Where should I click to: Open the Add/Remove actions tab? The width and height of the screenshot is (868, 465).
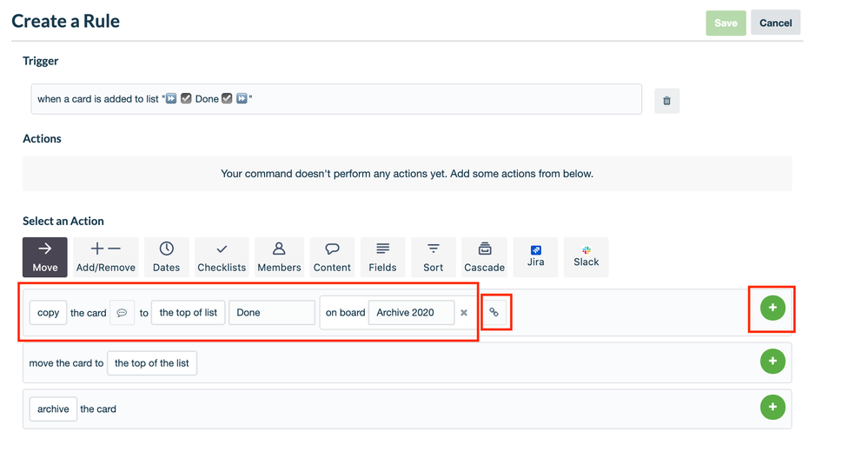click(106, 257)
